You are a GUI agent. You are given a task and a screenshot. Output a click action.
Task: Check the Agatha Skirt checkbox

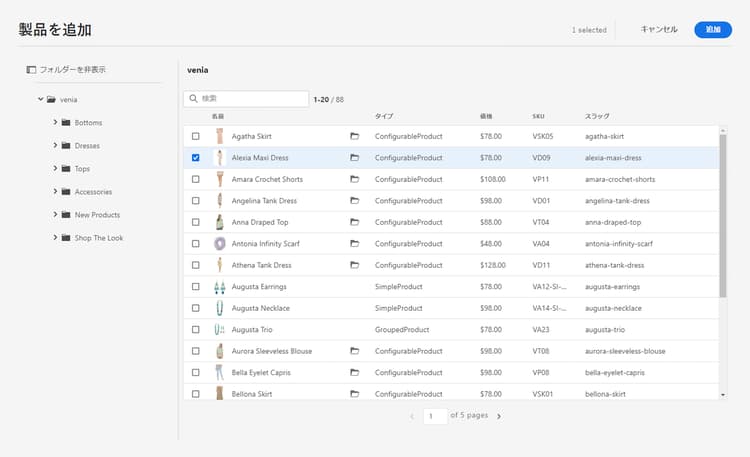[x=196, y=136]
